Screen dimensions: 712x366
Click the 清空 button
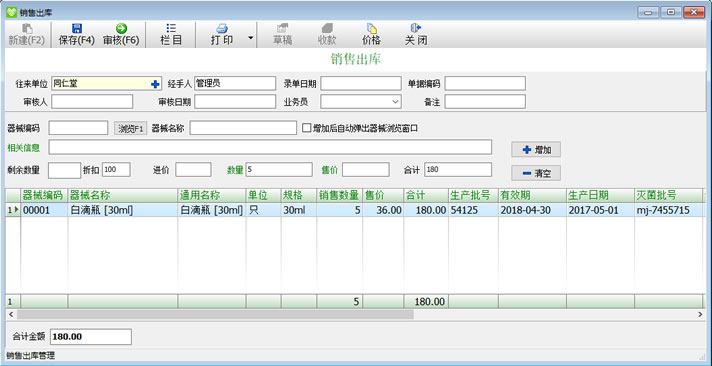pos(536,173)
